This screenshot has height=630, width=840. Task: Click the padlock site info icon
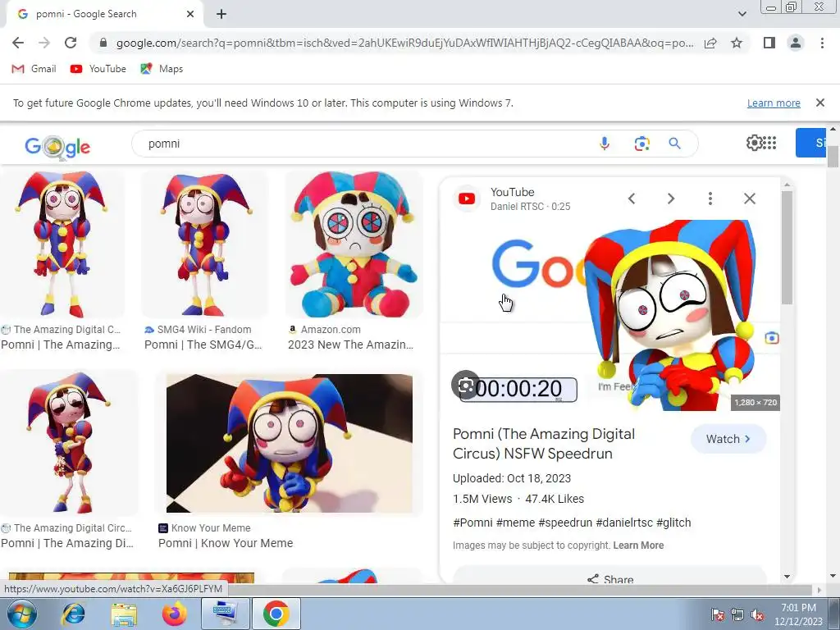[103, 43]
